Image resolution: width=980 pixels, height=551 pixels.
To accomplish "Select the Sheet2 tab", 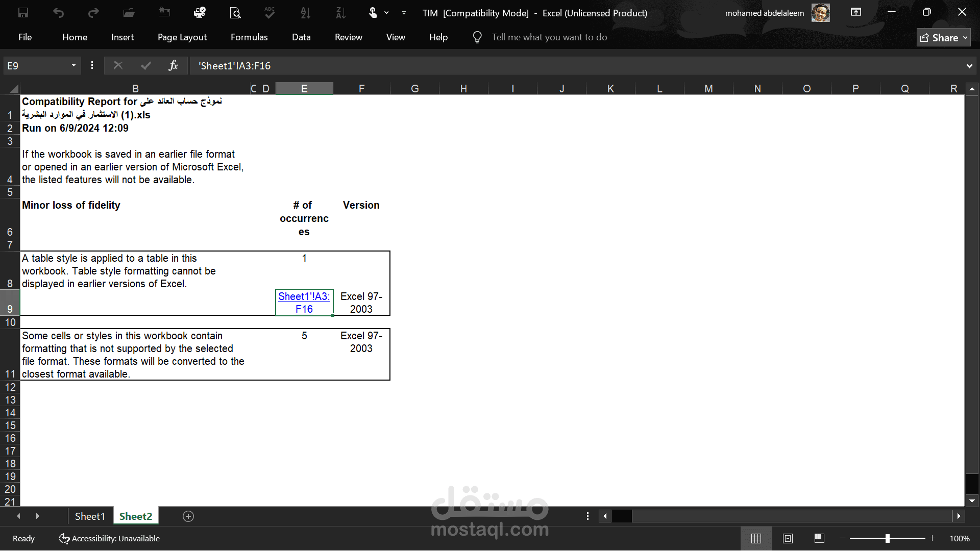I will [136, 516].
